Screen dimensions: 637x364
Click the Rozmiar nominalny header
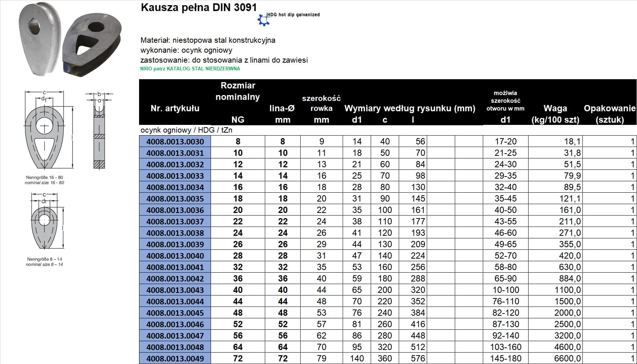click(238, 91)
